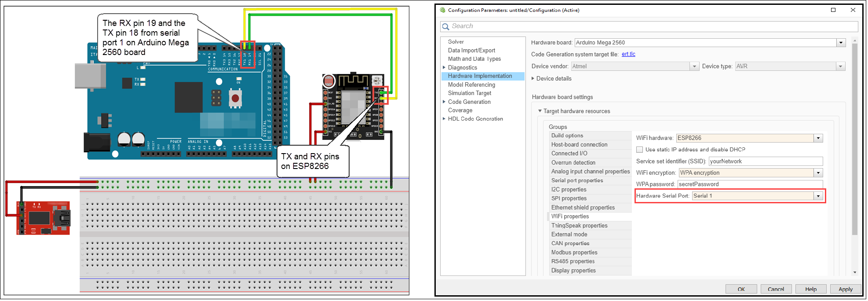The image size is (868, 301).
Task: Select I2C properties group
Action: pos(590,190)
